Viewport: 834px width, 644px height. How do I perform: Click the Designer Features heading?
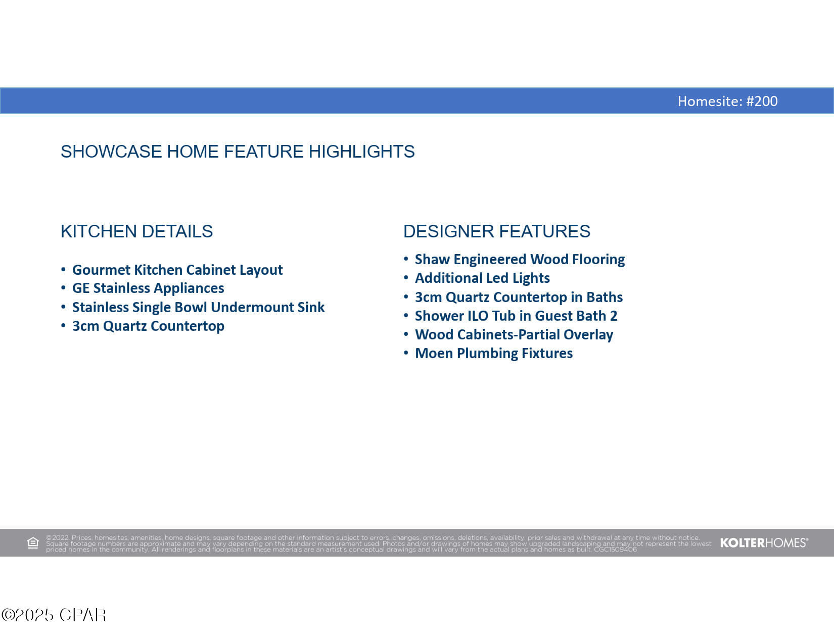pos(496,231)
